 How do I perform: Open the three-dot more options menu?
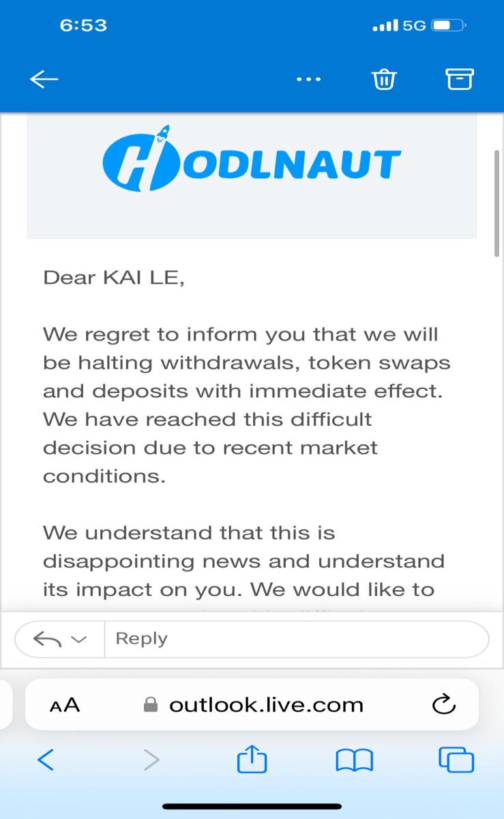(x=308, y=80)
